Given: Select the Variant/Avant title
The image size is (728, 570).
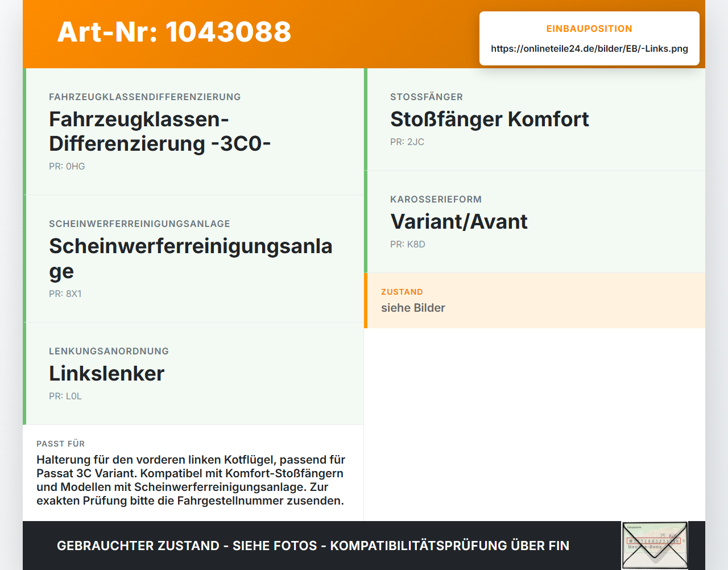Looking at the screenshot, I should pos(459,222).
